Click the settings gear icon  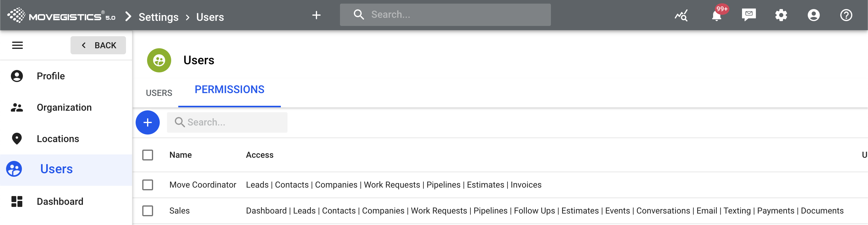pyautogui.click(x=781, y=15)
